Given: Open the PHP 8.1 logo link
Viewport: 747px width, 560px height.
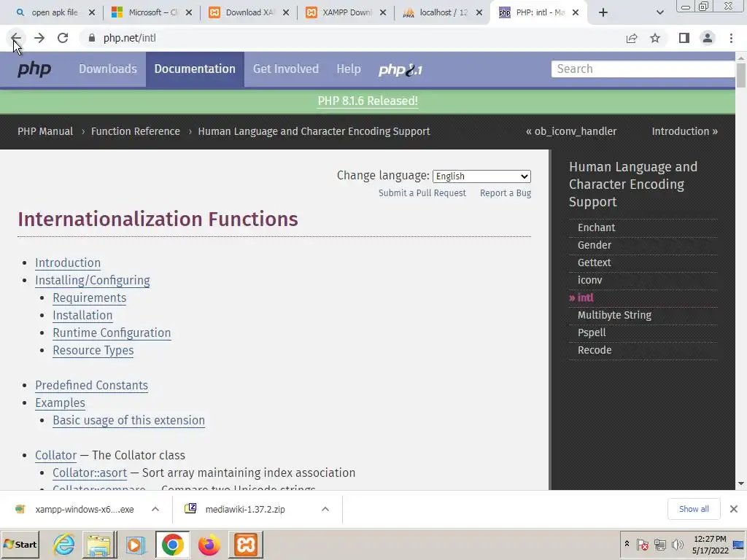Looking at the screenshot, I should 400,69.
